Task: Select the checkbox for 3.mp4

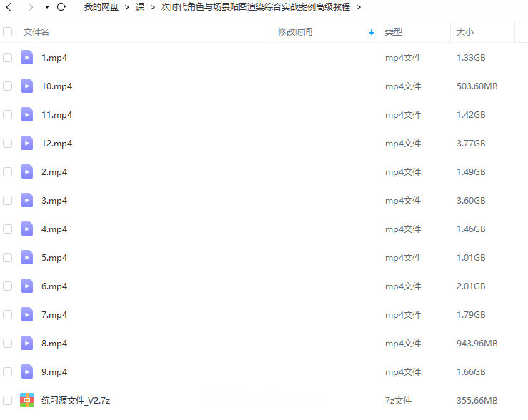Action: pos(8,201)
